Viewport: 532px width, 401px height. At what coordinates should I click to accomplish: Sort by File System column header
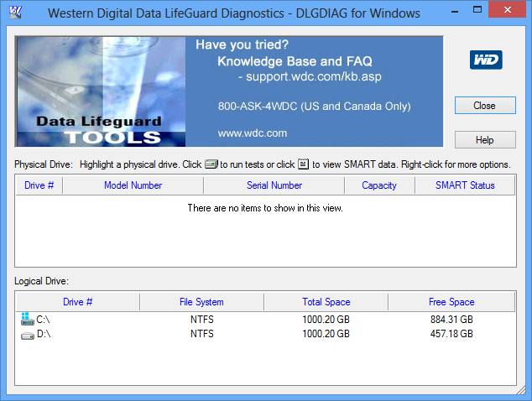201,302
